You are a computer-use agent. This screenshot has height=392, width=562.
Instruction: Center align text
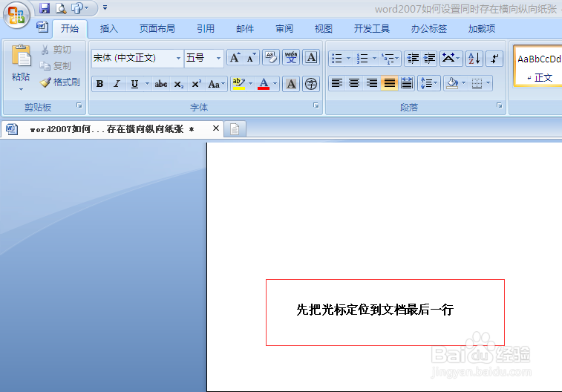click(x=354, y=84)
